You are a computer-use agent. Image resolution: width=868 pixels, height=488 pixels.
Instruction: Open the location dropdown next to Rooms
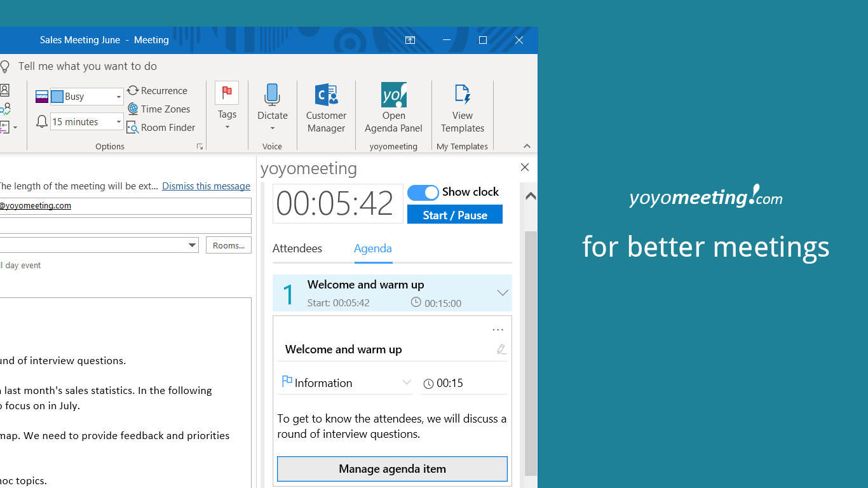point(192,245)
